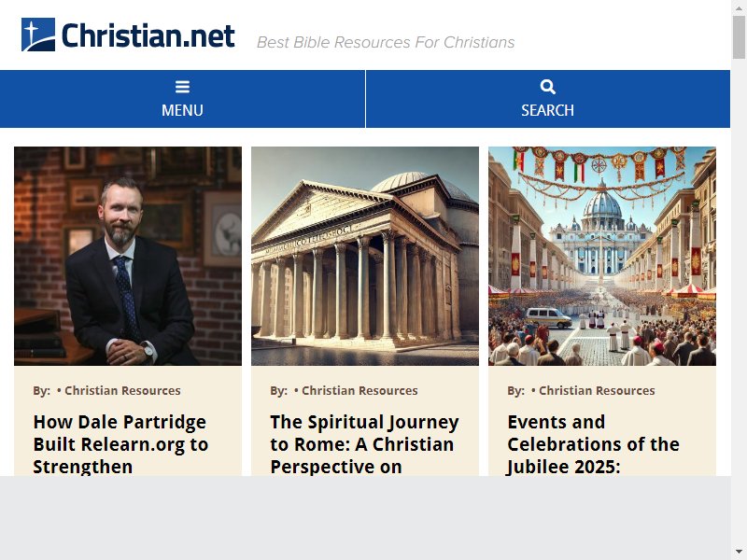
Task: Open the Vatican Jubilee celebration image
Action: point(602,256)
